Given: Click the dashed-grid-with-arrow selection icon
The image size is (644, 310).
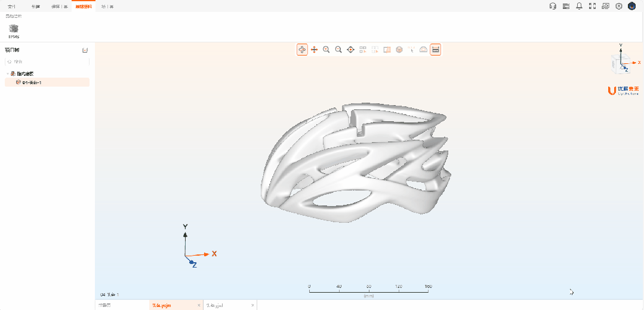Looking at the screenshot, I should click(375, 50).
